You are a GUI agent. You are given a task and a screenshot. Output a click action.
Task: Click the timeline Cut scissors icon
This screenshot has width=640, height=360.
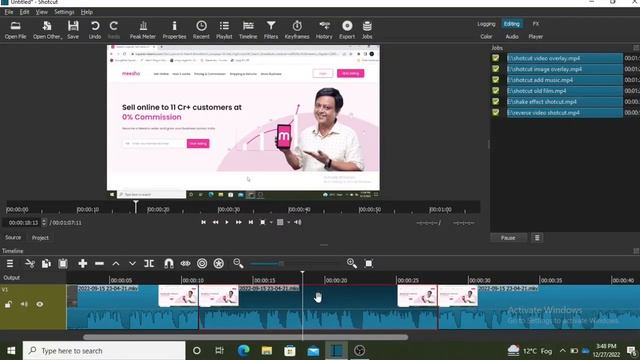(x=30, y=264)
